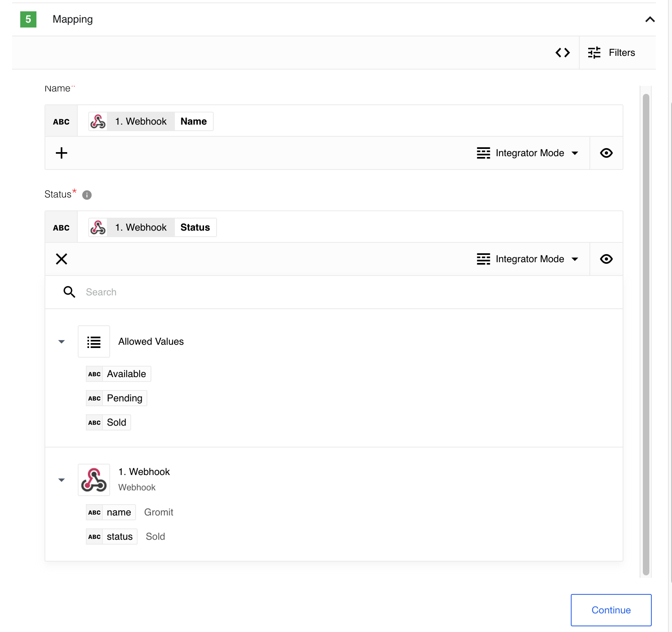The height and width of the screenshot is (632, 672).
Task: Click the Status field label
Action: click(x=58, y=195)
